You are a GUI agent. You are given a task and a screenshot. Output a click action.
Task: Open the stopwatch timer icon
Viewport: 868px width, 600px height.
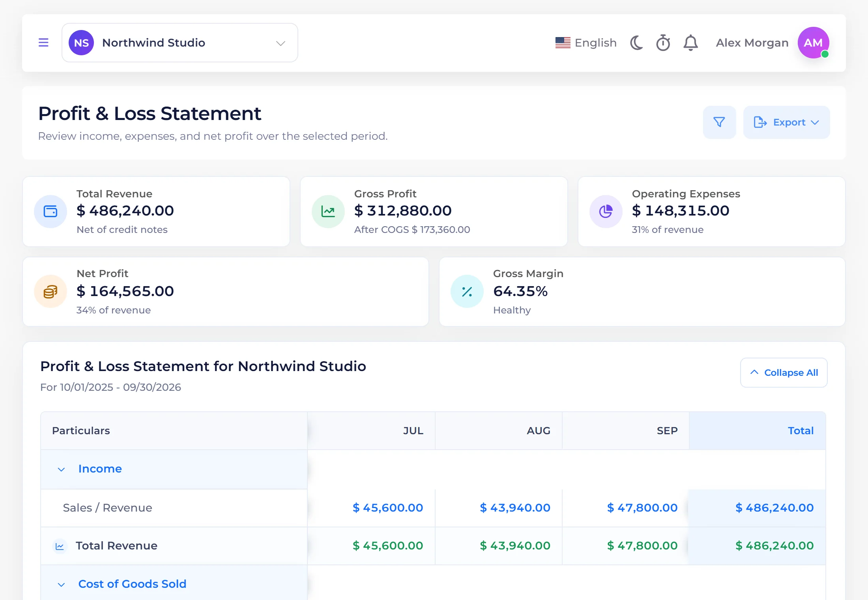[x=663, y=43]
